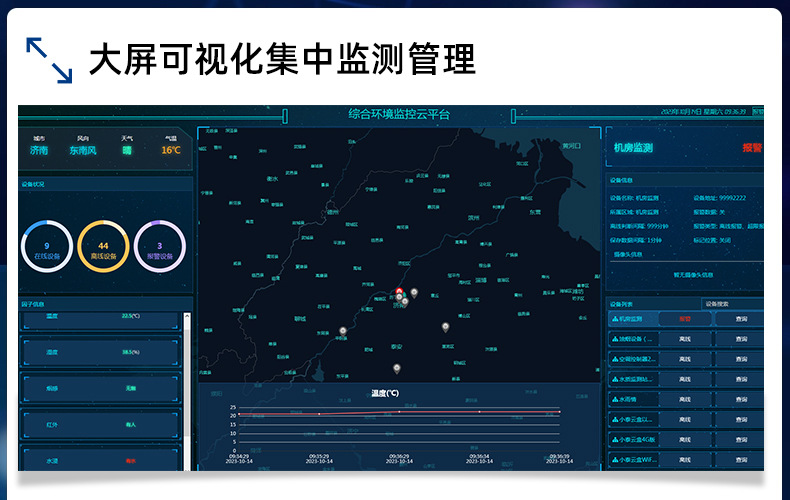Select the 3 报警设备 ring chart
The width and height of the screenshot is (790, 500).
[x=160, y=246]
